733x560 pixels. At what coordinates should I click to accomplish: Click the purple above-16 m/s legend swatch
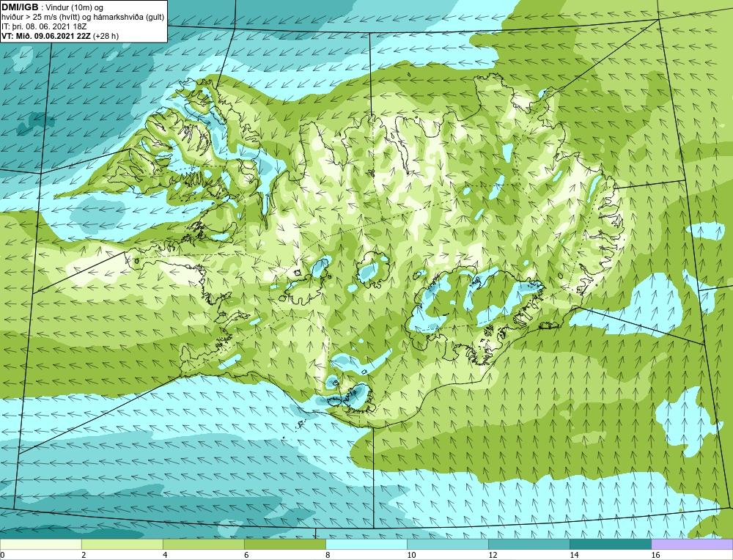pyautogui.click(x=692, y=545)
